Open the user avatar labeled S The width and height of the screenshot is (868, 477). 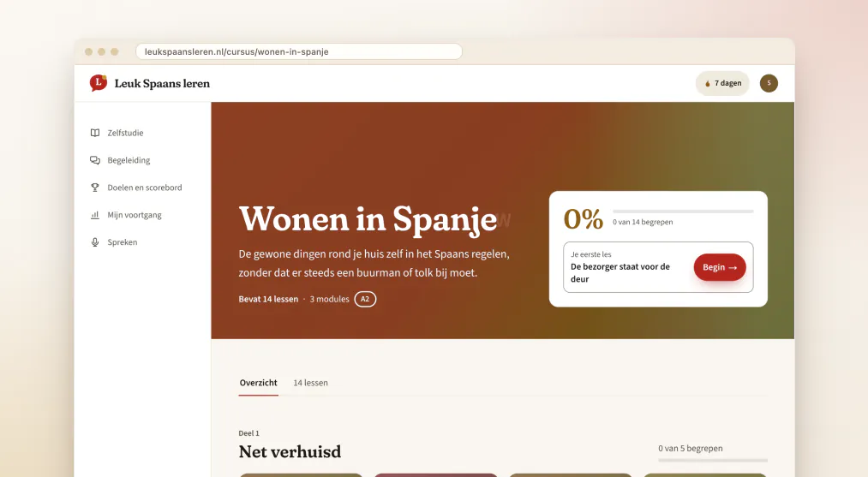(769, 83)
